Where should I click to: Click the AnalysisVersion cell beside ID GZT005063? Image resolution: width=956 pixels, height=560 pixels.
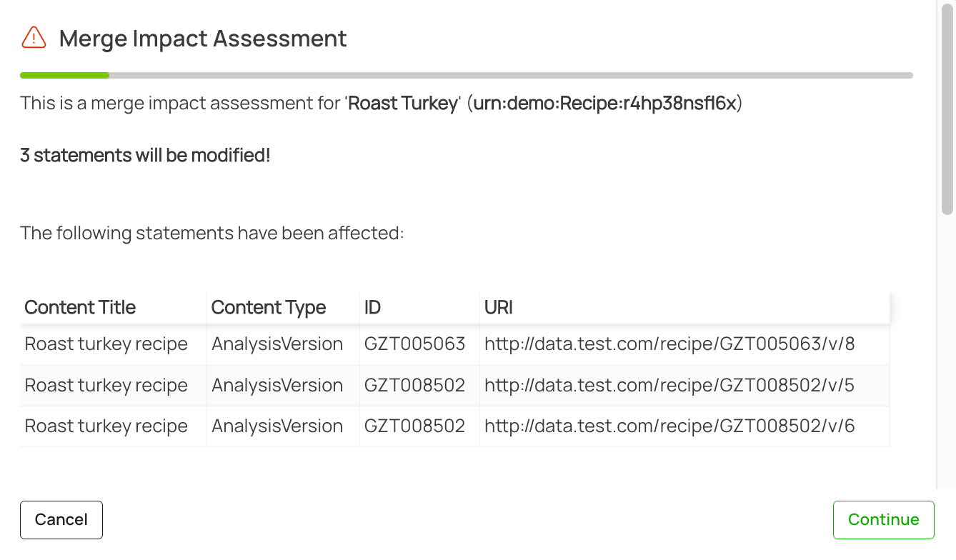pos(277,344)
